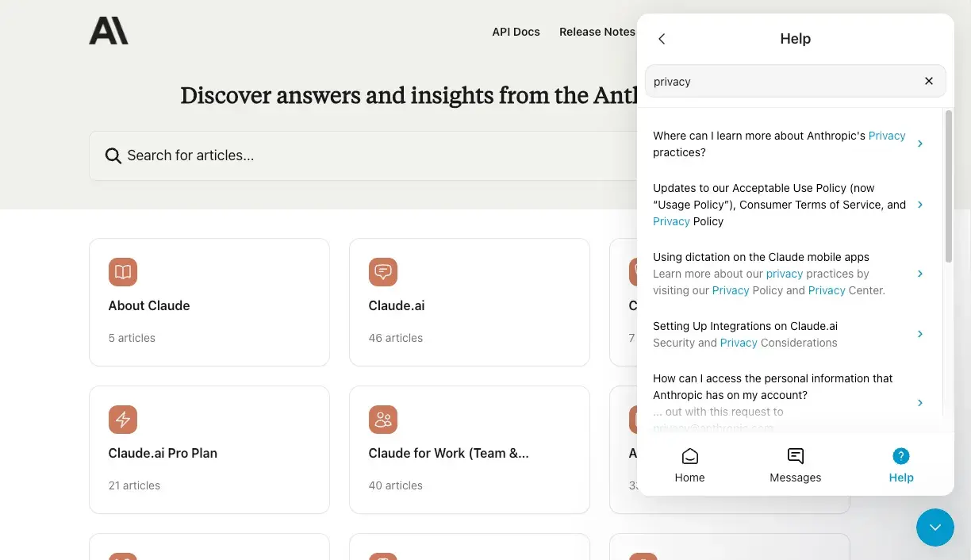Viewport: 971px width, 560px height.
Task: Open the dictation on mobile apps result
Action: (x=787, y=273)
